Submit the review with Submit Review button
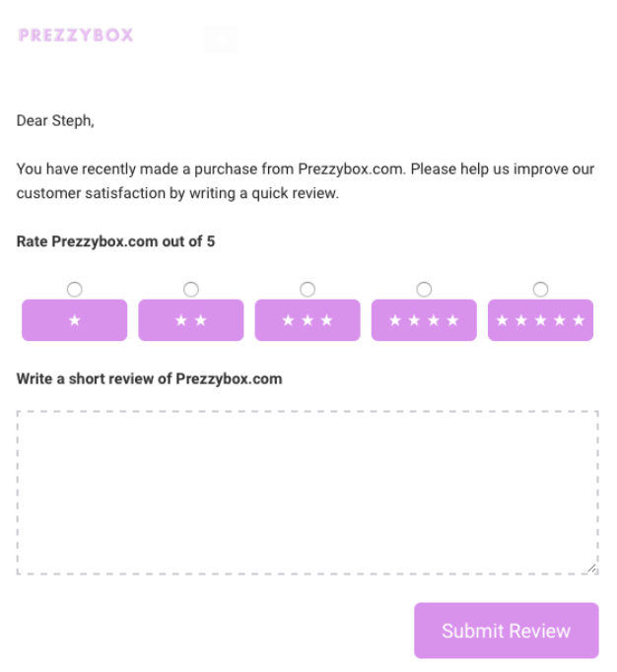This screenshot has height=672, width=617. 506,631
